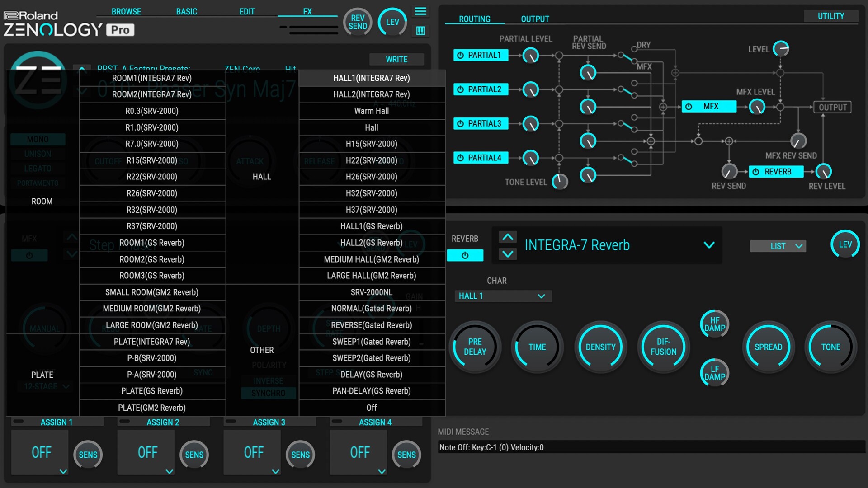Screen dimensions: 868x488
Task: Select next reverb type with down arrow
Action: (x=508, y=254)
